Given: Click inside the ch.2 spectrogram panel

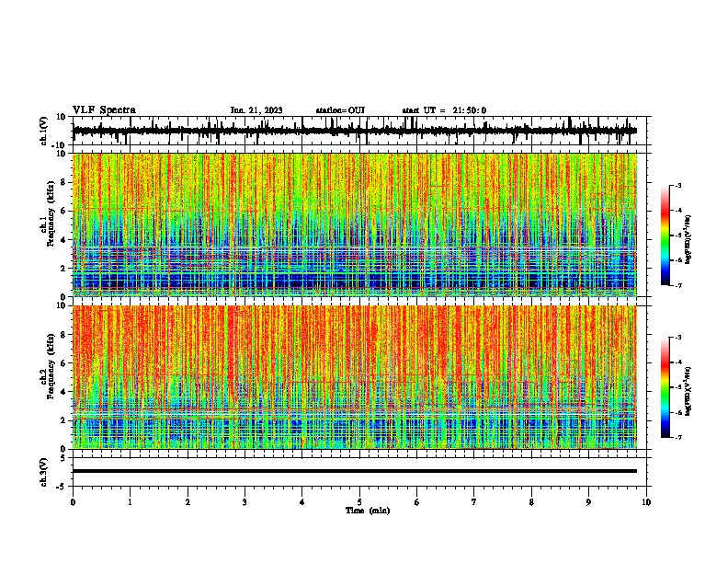Looking at the screenshot, I should (x=355, y=377).
